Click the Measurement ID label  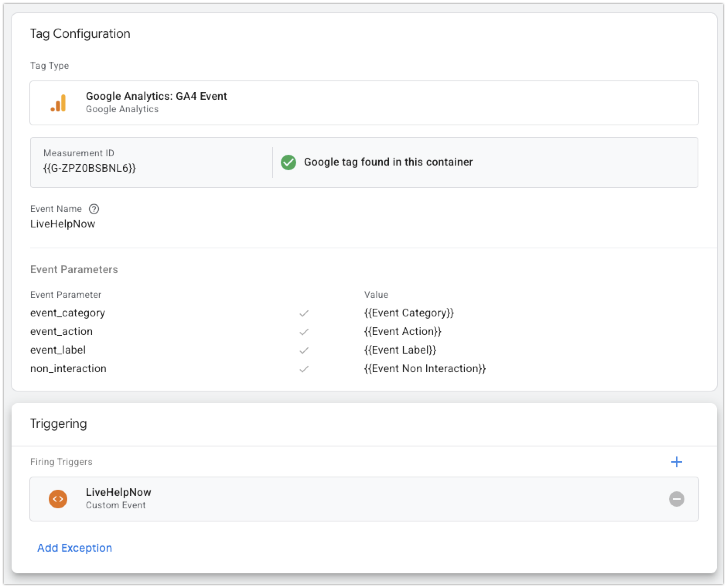79,153
